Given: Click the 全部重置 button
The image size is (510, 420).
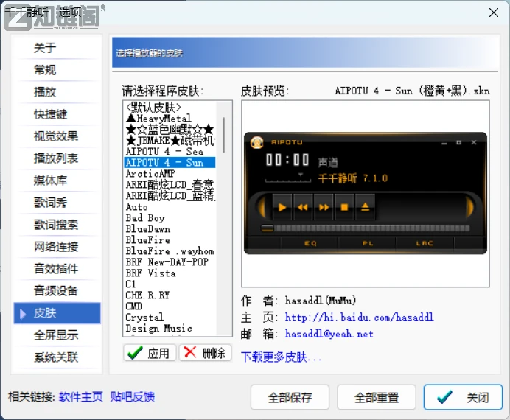Looking at the screenshot, I should click(x=377, y=397).
